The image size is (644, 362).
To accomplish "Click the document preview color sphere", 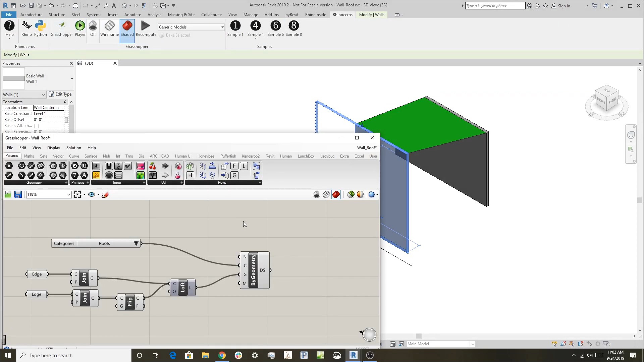I will tap(360, 194).
